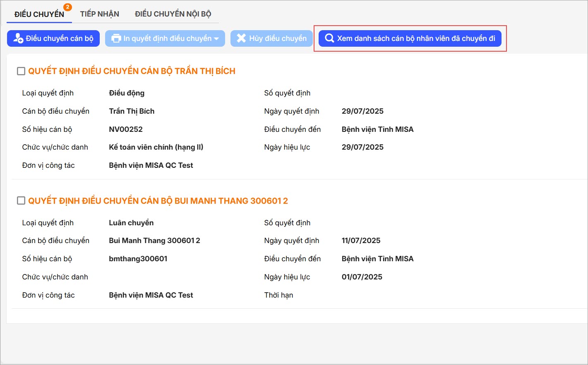The height and width of the screenshot is (365, 588).
Task: Go to the ĐIỀU CHUYỂN NỘI BỘ tab
Action: tap(173, 14)
